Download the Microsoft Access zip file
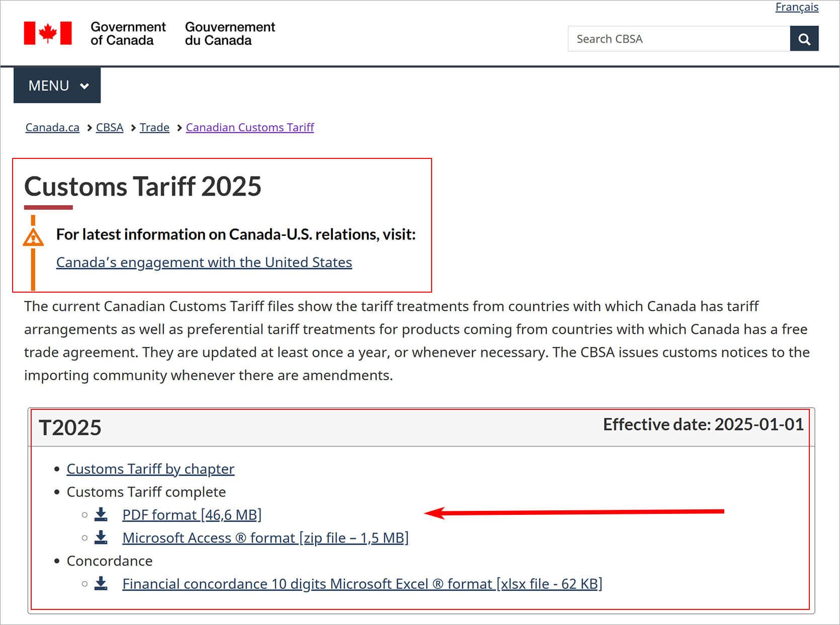The height and width of the screenshot is (625, 840). [x=265, y=537]
